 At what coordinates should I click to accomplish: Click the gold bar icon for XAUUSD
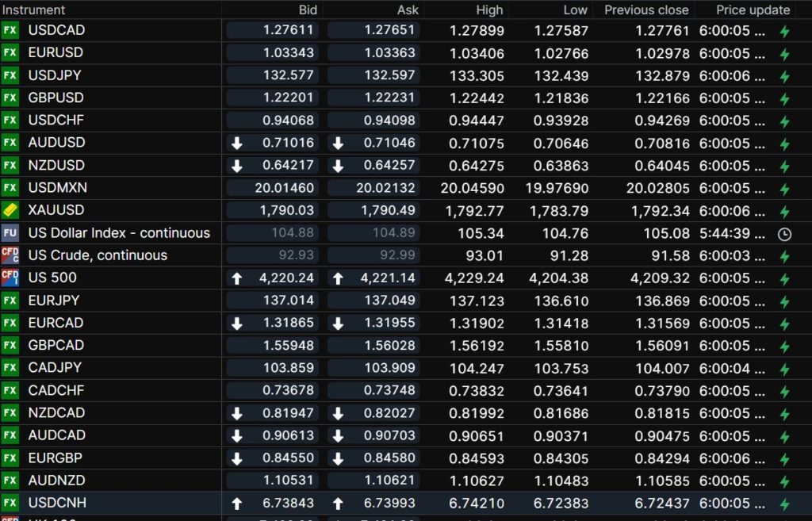[x=10, y=210]
